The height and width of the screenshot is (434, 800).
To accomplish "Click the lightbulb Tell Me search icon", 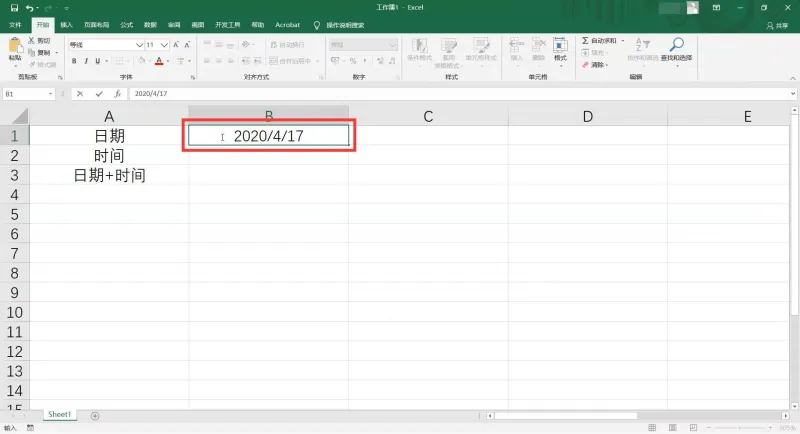I will (x=316, y=25).
